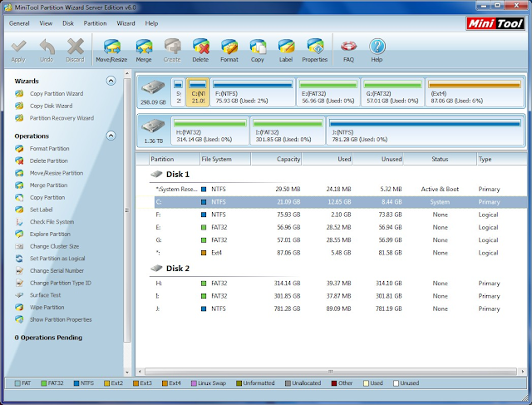Click the horizontal scrollbar of partition list
The width and height of the screenshot is (532, 405).
(x=331, y=372)
